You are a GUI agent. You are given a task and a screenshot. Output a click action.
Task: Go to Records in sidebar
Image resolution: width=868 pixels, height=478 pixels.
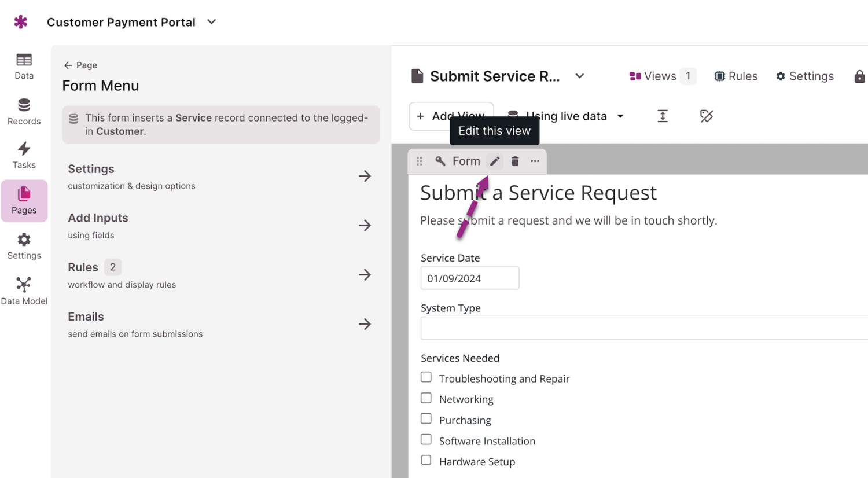tap(24, 112)
